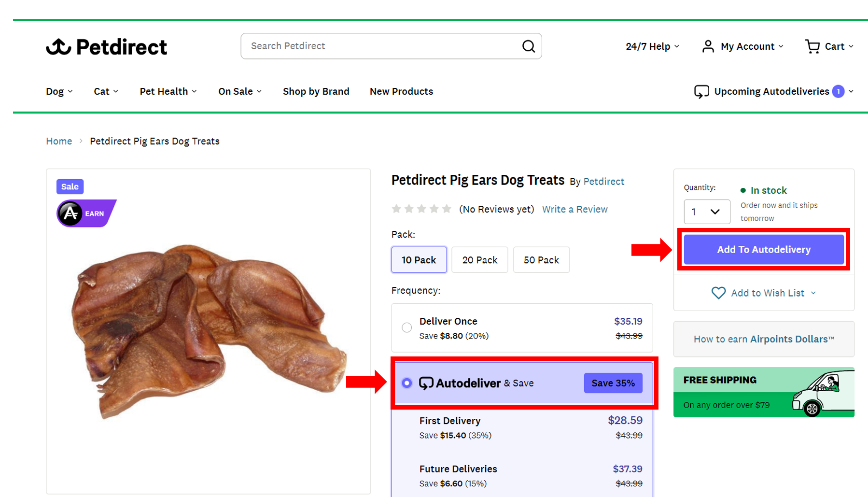Click the Home breadcrumb link

coord(59,141)
